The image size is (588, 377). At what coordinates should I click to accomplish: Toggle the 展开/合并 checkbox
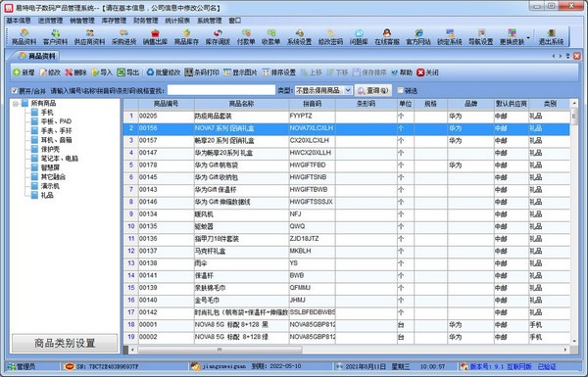click(15, 91)
